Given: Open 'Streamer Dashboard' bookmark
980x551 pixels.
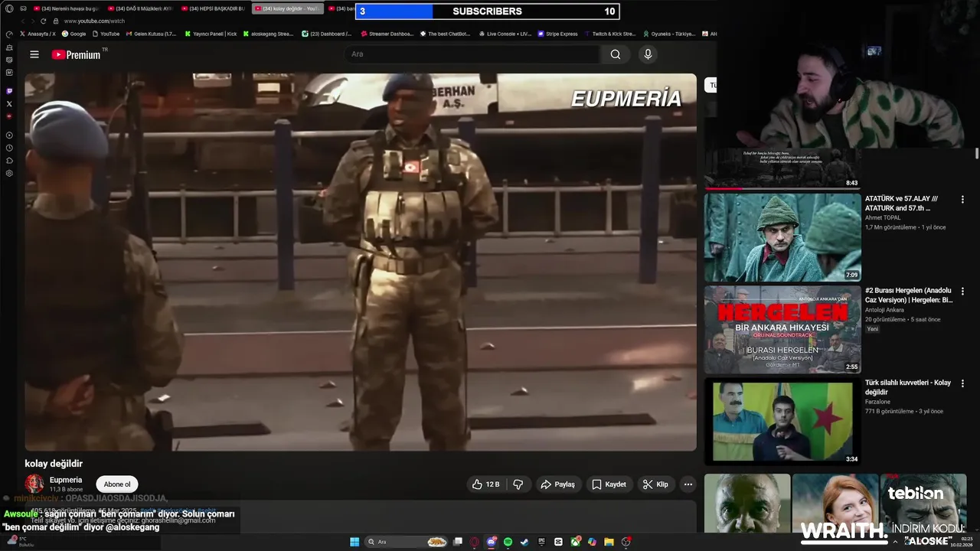Looking at the screenshot, I should click(x=387, y=34).
